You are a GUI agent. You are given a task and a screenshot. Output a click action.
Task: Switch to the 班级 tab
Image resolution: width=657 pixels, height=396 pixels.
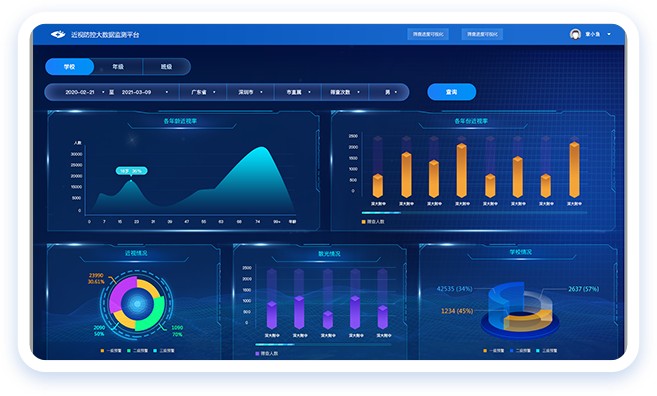(x=166, y=67)
